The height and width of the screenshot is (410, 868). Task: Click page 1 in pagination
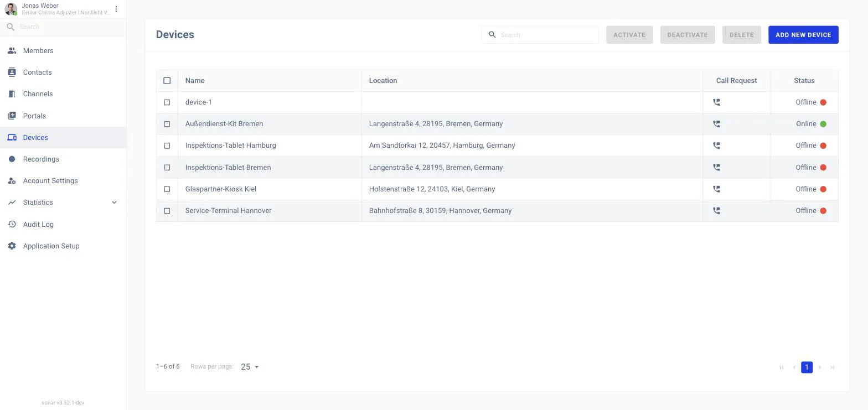coord(807,367)
